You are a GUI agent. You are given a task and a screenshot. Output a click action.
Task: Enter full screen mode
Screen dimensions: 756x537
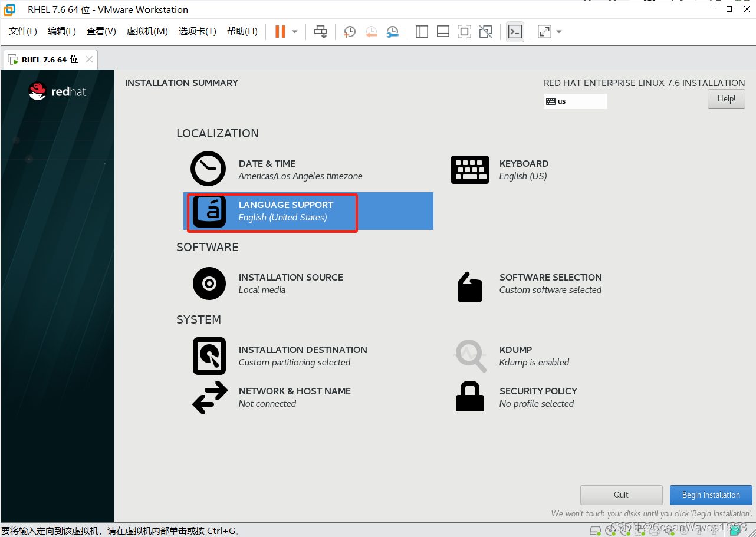[x=464, y=31]
